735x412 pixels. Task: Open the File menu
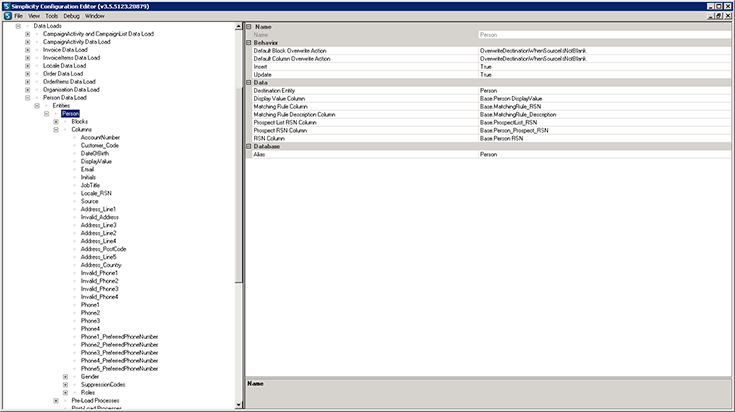18,16
